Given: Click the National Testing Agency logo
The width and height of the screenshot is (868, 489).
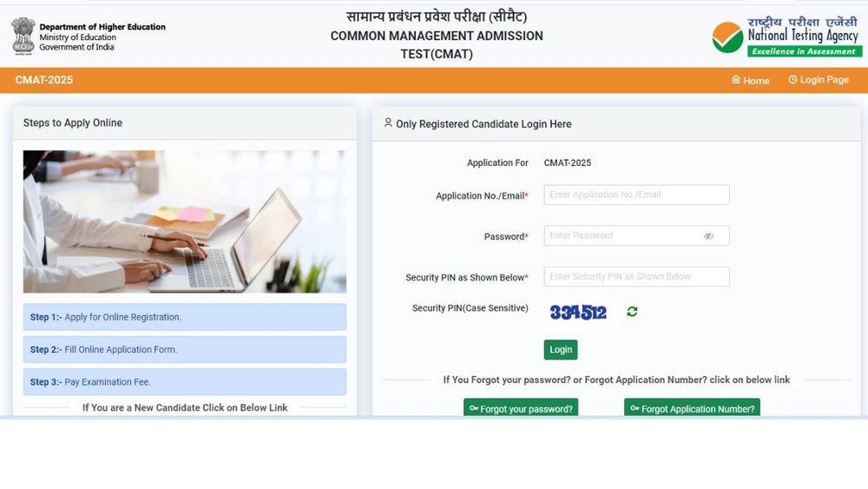Looking at the screenshot, I should click(x=786, y=36).
